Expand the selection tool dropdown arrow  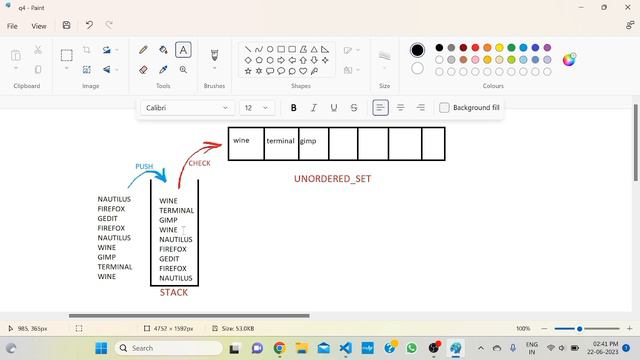pos(67,69)
